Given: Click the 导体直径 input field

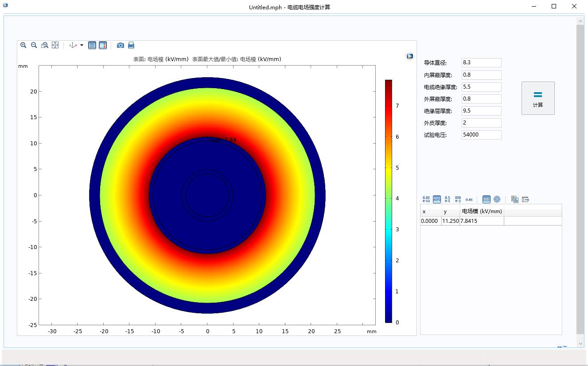Looking at the screenshot, I should [x=481, y=63].
